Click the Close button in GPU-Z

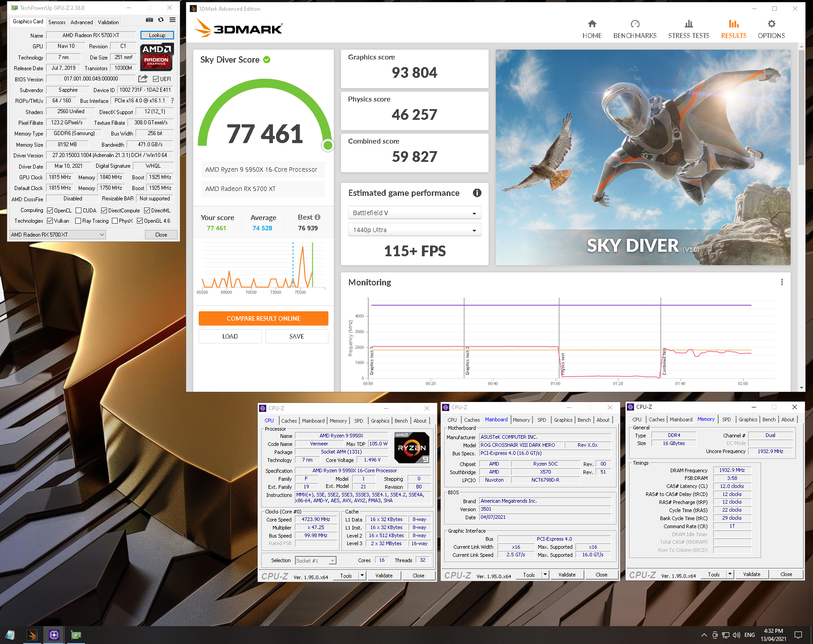pyautogui.click(x=161, y=235)
